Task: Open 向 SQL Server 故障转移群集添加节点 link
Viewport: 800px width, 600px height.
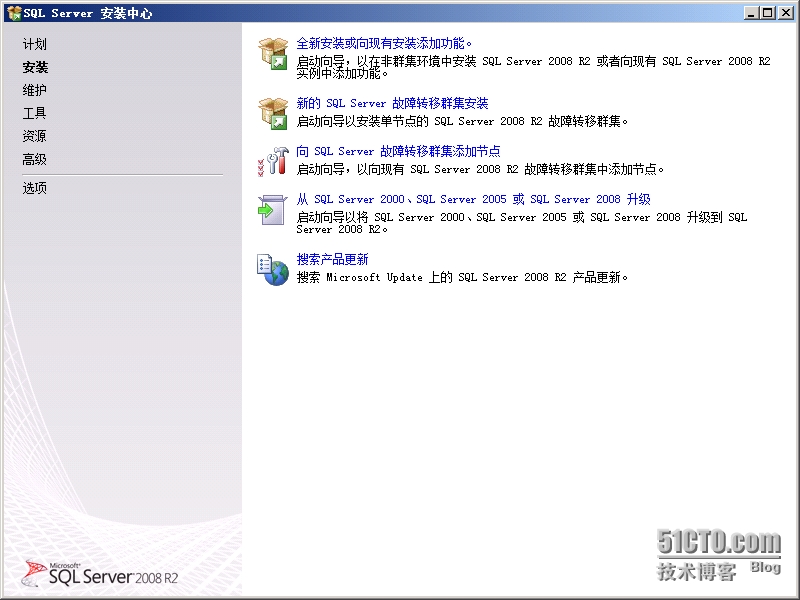Action: tap(398, 152)
